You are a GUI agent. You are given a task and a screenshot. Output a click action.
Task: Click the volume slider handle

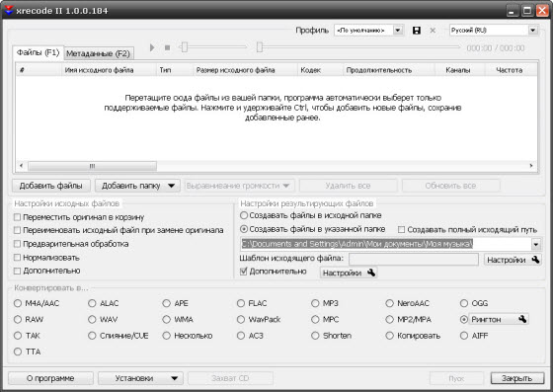pos(184,46)
